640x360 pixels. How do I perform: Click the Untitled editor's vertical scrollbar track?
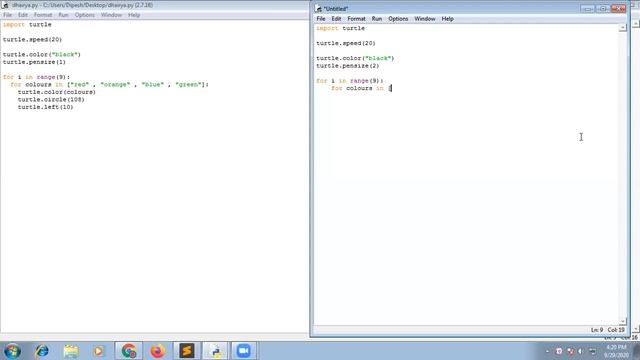(x=622, y=175)
